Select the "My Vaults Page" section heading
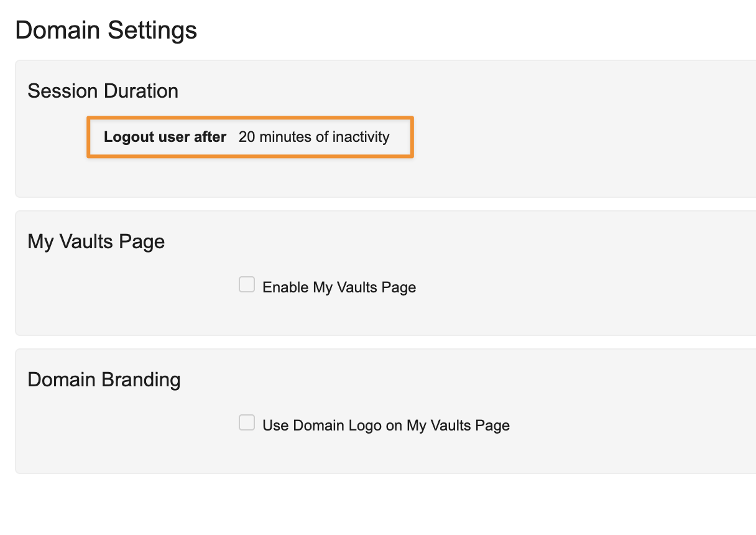Viewport: 756px width, 535px height. coord(96,241)
